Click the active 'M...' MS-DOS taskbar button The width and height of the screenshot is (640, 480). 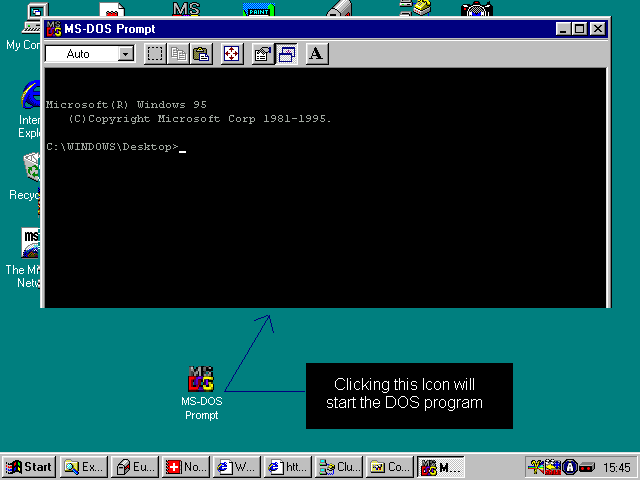pyautogui.click(x=441, y=467)
